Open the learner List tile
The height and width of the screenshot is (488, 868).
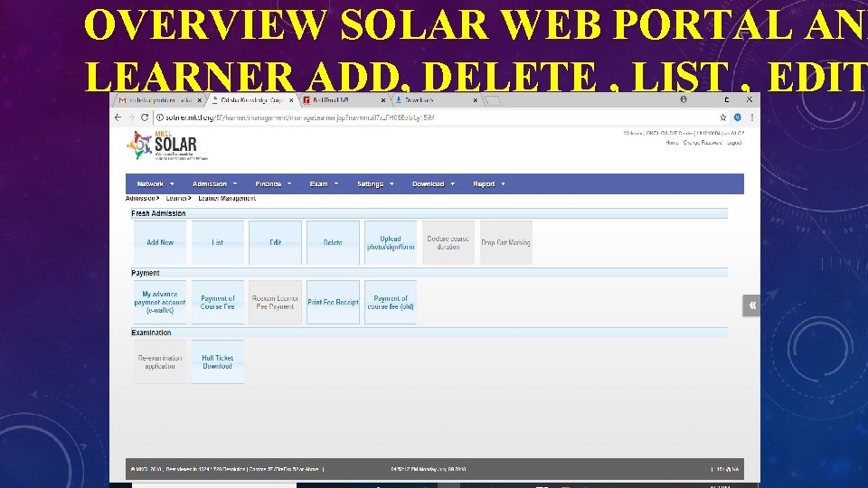[x=218, y=242]
